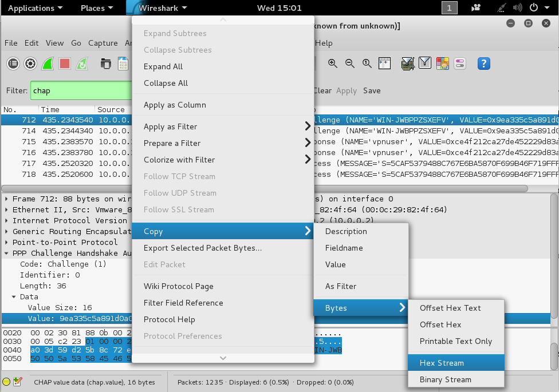Edit capture filter icon
The image size is (559, 392).
coord(407,64)
